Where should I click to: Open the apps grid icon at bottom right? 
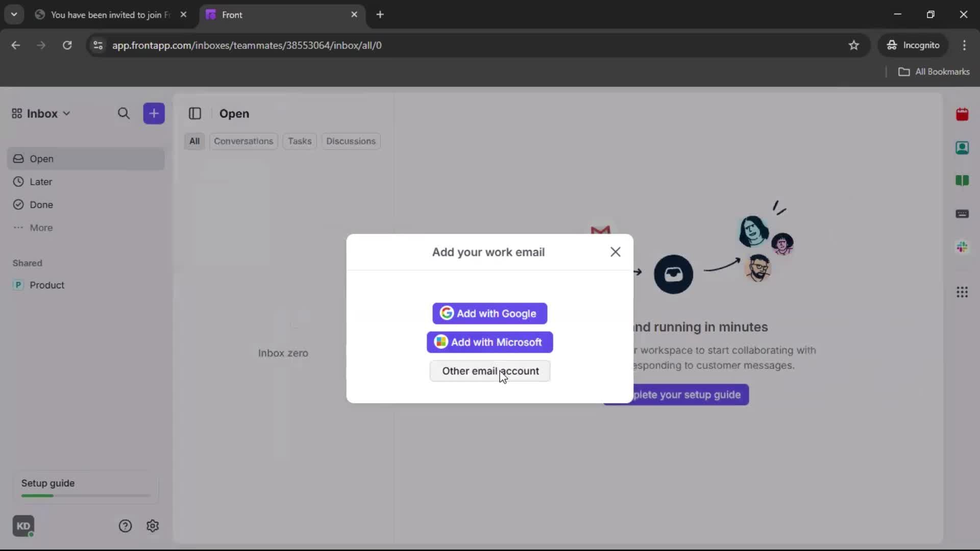click(963, 292)
